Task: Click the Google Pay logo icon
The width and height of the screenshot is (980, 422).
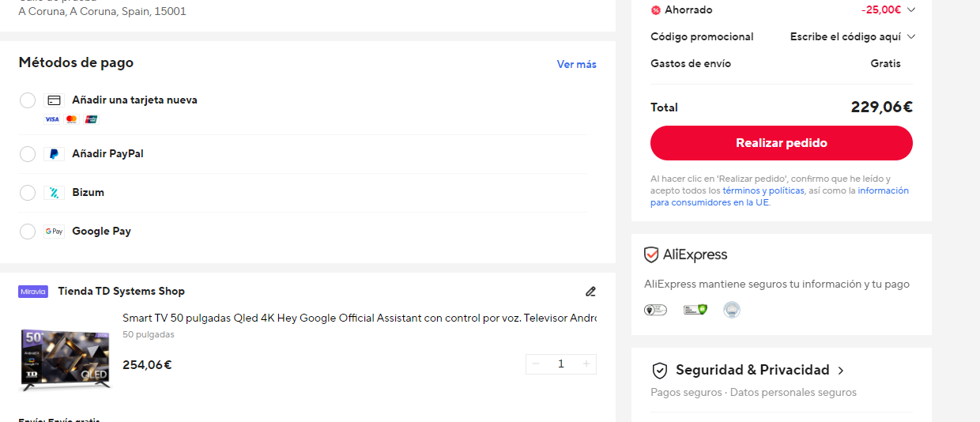Action: point(54,232)
